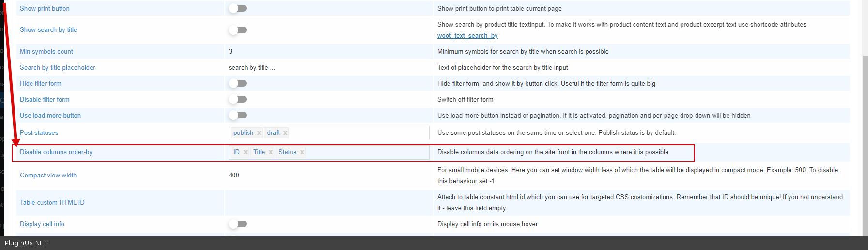The height and width of the screenshot is (250, 868).
Task: Toggle the Show print button switch
Action: pyautogui.click(x=238, y=8)
